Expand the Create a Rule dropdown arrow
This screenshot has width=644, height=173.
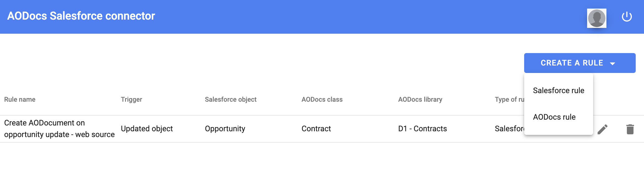pyautogui.click(x=612, y=64)
